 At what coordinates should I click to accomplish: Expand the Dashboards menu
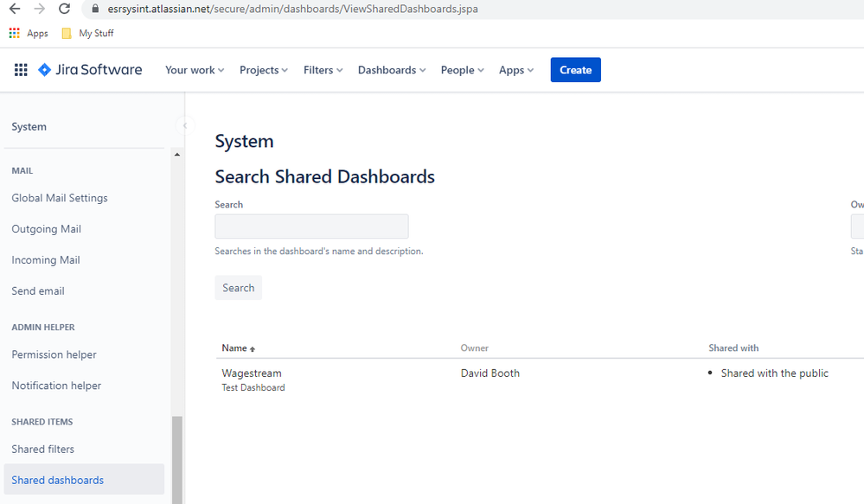pos(392,70)
